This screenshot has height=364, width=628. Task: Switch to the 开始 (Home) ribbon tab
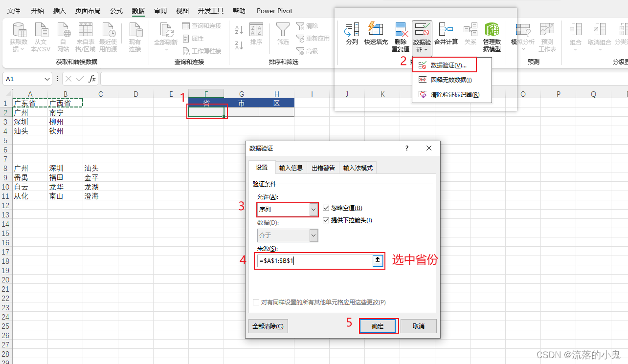(x=37, y=11)
